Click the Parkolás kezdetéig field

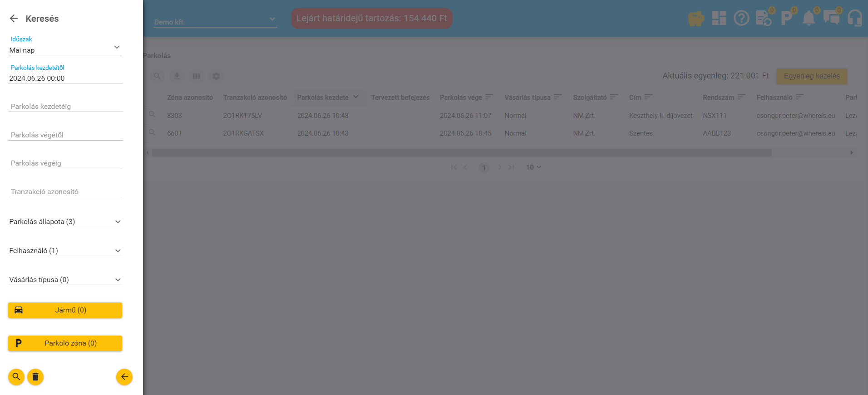point(65,107)
